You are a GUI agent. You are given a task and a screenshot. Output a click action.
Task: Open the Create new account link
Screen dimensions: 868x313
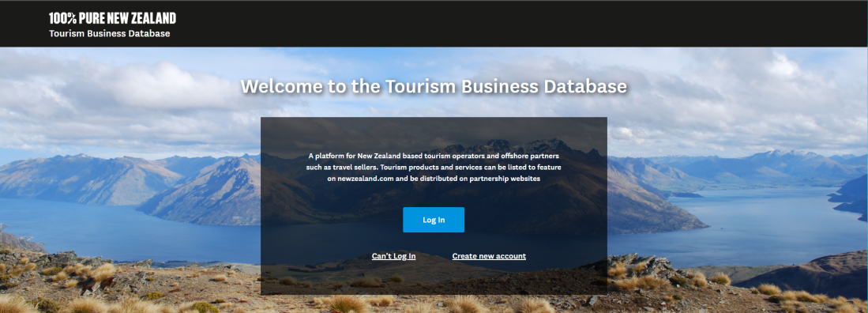[x=489, y=256]
